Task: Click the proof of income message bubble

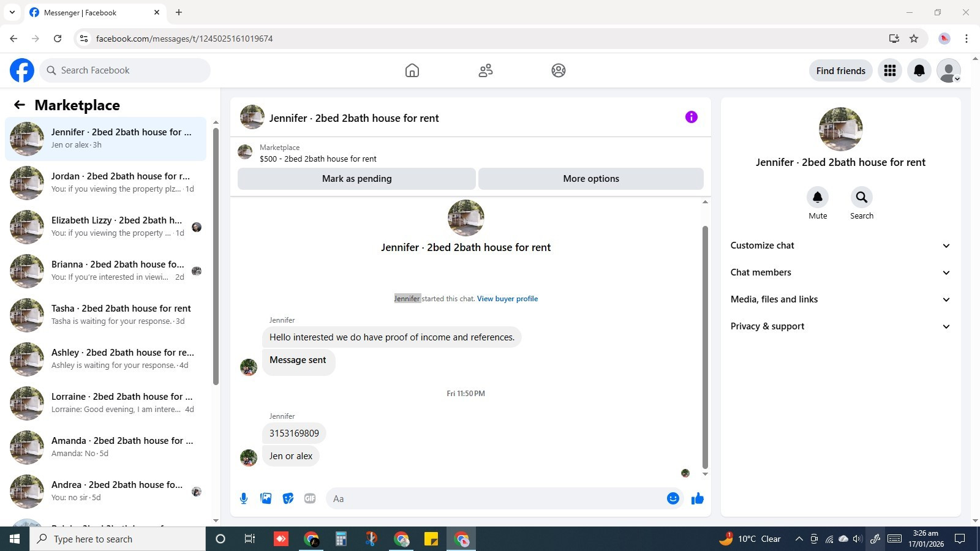Action: coord(392,337)
